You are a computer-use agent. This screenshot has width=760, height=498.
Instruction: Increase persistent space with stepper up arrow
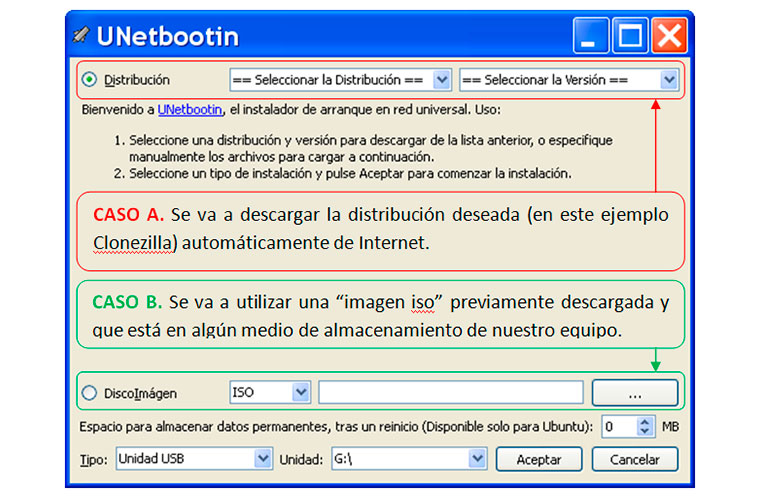point(645,421)
